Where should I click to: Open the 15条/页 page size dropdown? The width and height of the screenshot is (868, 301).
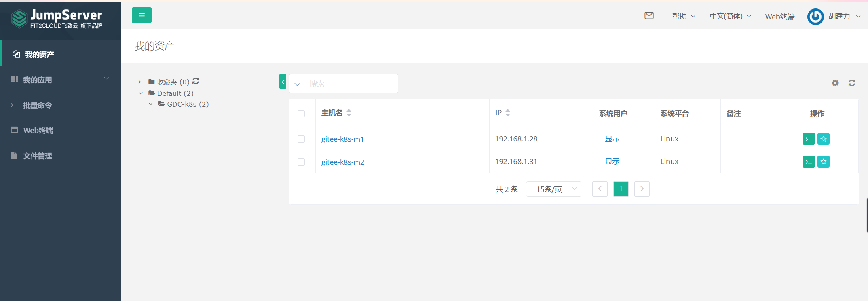tap(553, 189)
